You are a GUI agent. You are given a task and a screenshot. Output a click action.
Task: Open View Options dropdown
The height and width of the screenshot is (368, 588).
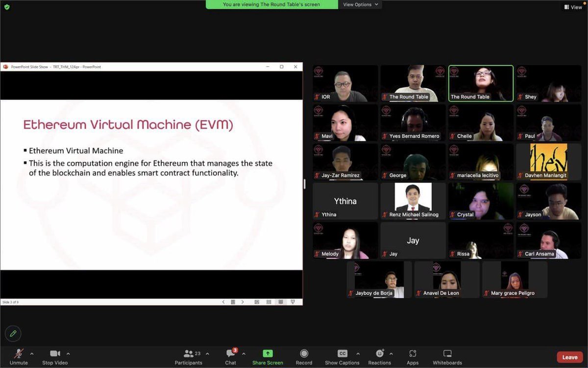[x=361, y=4]
